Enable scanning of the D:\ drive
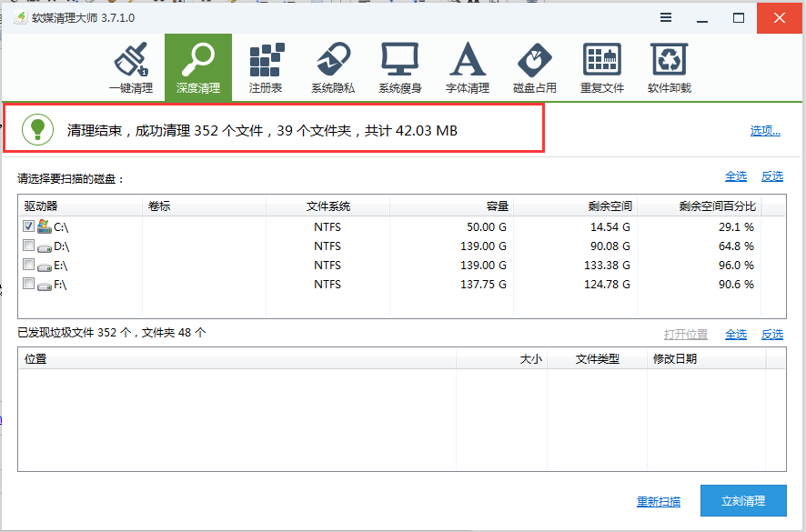The image size is (806, 532). [27, 246]
